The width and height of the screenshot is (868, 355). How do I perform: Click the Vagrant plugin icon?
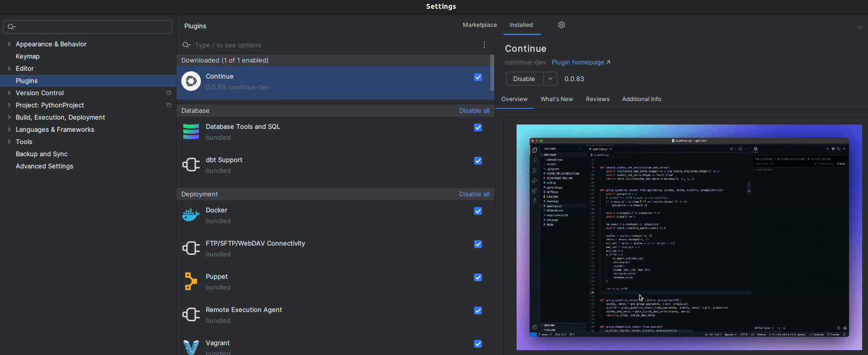(191, 347)
